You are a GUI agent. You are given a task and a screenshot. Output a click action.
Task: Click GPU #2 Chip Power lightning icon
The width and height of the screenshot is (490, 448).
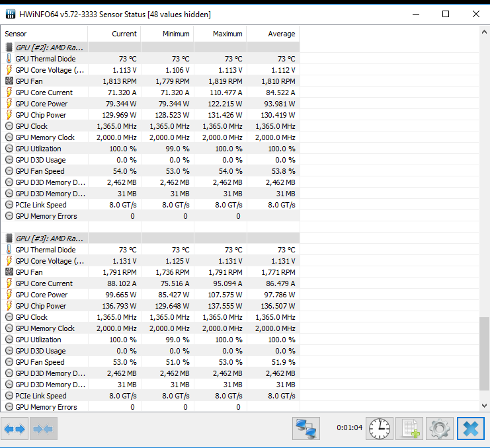9,114
